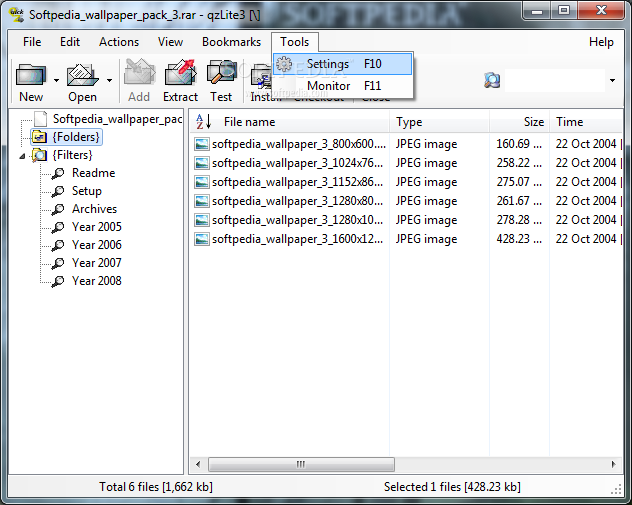Click the New archive toolbar icon
Image resolution: width=632 pixels, height=505 pixels.
tap(31, 74)
